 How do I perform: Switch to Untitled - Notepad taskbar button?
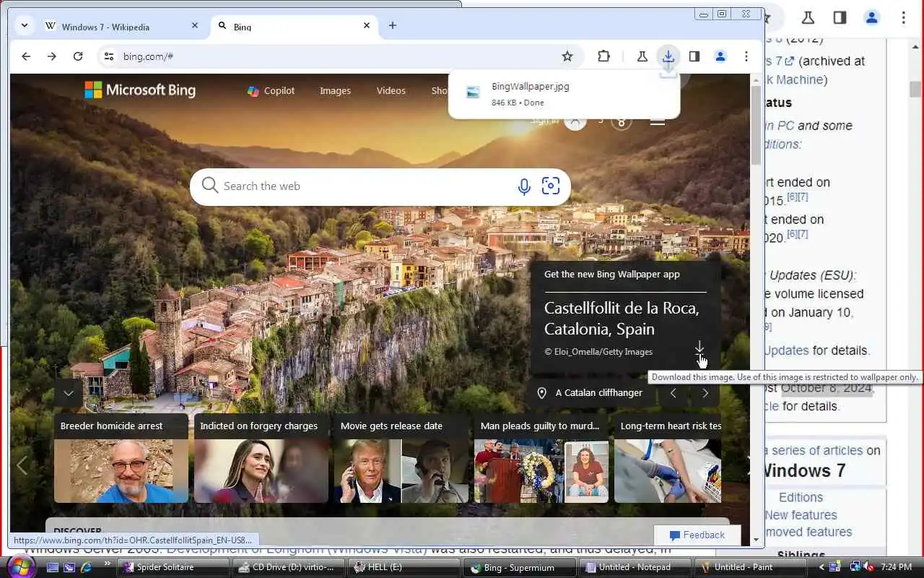(635, 568)
